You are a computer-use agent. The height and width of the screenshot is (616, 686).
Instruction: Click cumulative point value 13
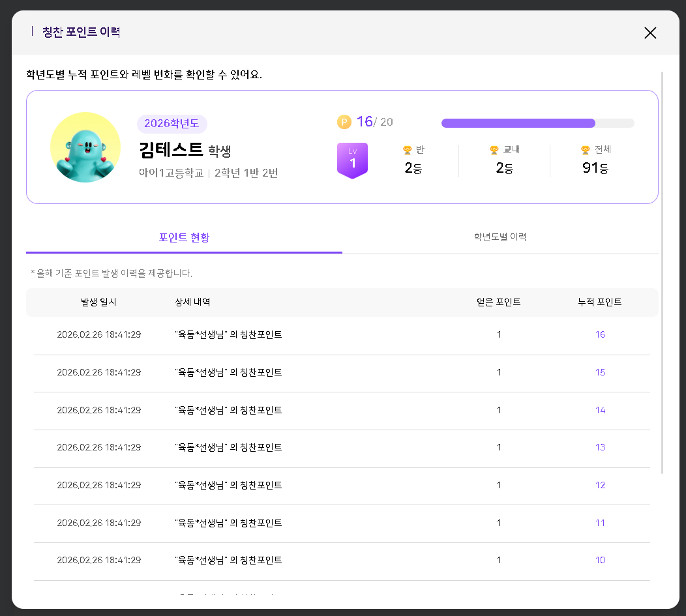[x=600, y=448]
